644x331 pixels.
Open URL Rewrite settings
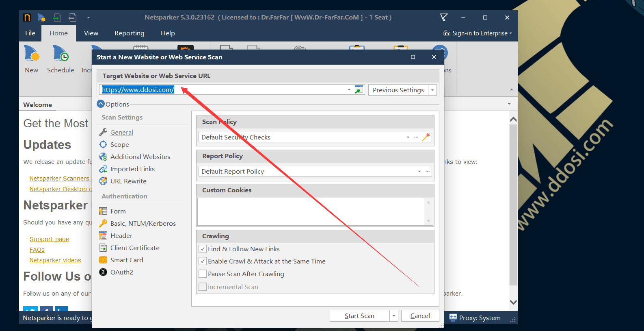[x=128, y=181]
